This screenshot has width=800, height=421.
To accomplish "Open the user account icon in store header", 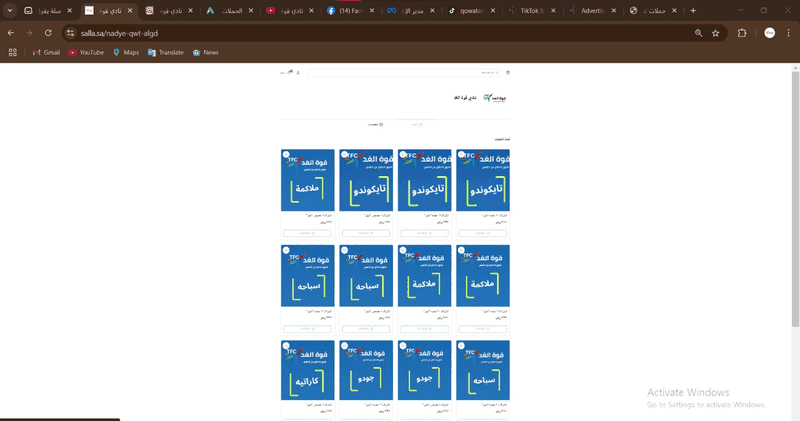I will click(298, 72).
